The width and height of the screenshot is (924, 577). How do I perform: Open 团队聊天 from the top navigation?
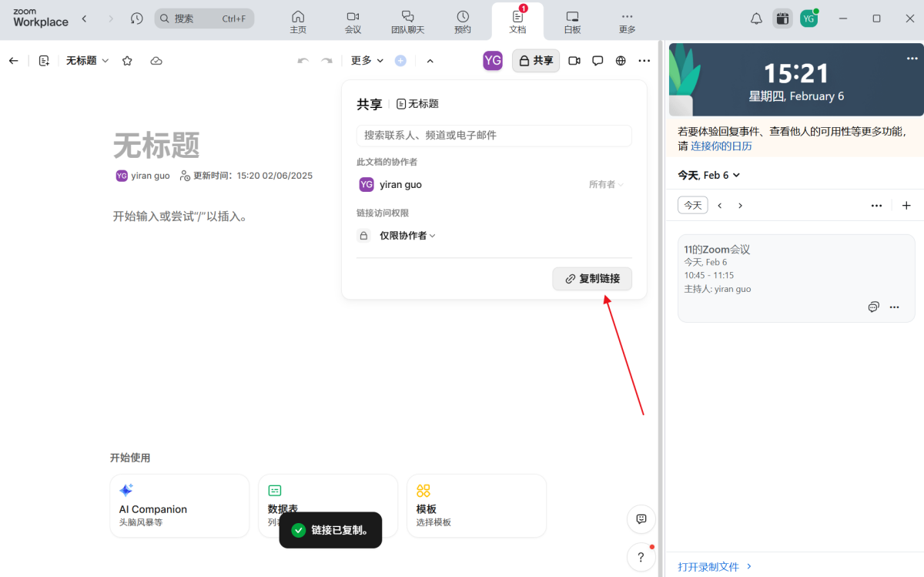pos(407,18)
